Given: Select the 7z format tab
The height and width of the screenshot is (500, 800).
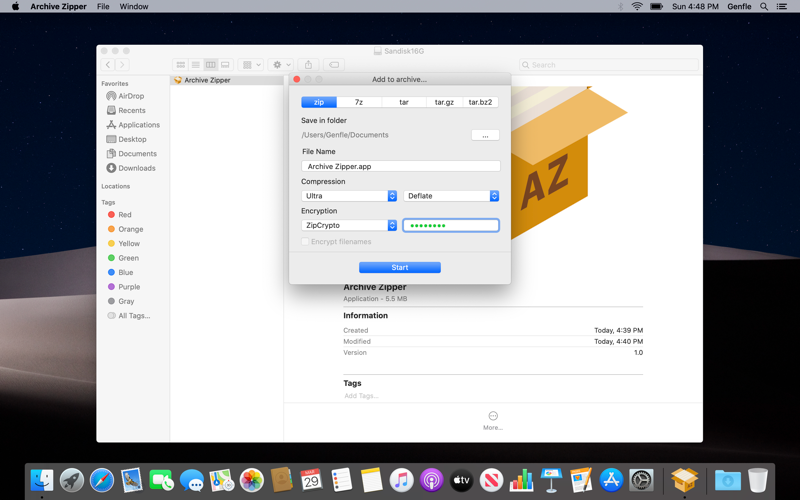Looking at the screenshot, I should click(359, 102).
